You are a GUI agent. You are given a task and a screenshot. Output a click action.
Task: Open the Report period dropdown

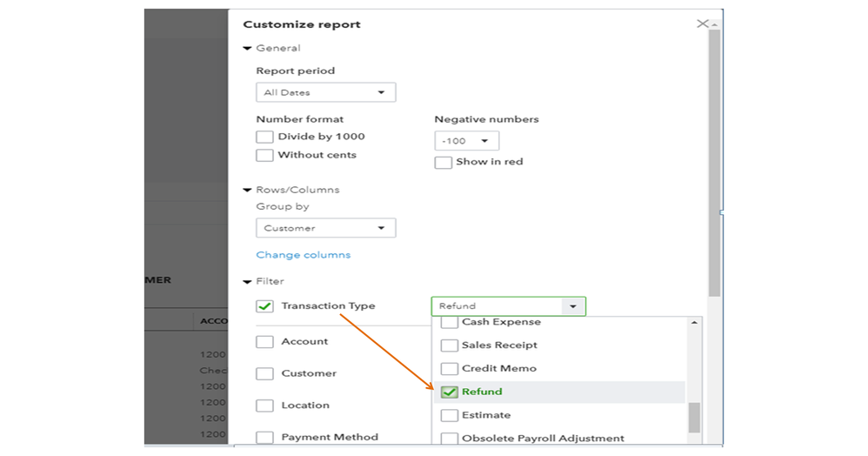click(325, 92)
